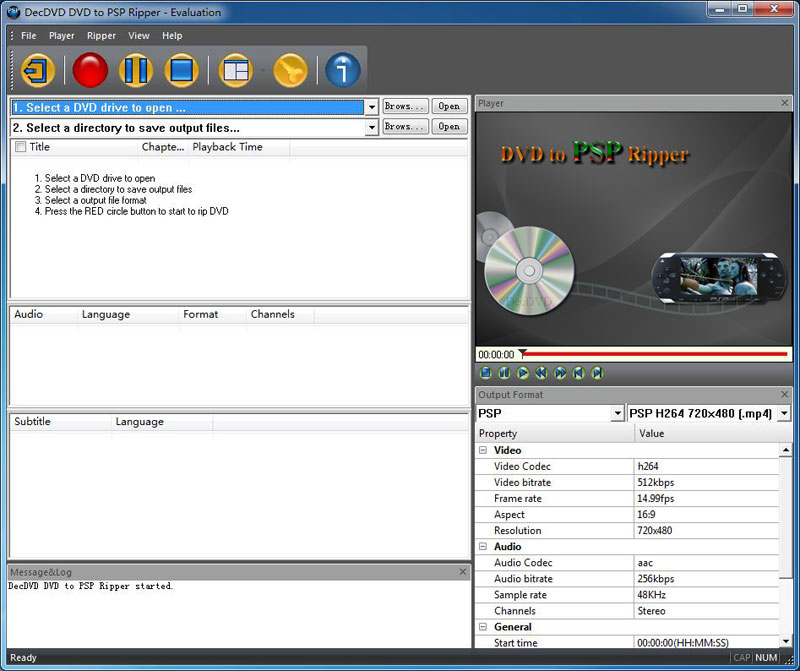The width and height of the screenshot is (800, 671).
Task: Click the Playback Time column header
Action: [238, 147]
